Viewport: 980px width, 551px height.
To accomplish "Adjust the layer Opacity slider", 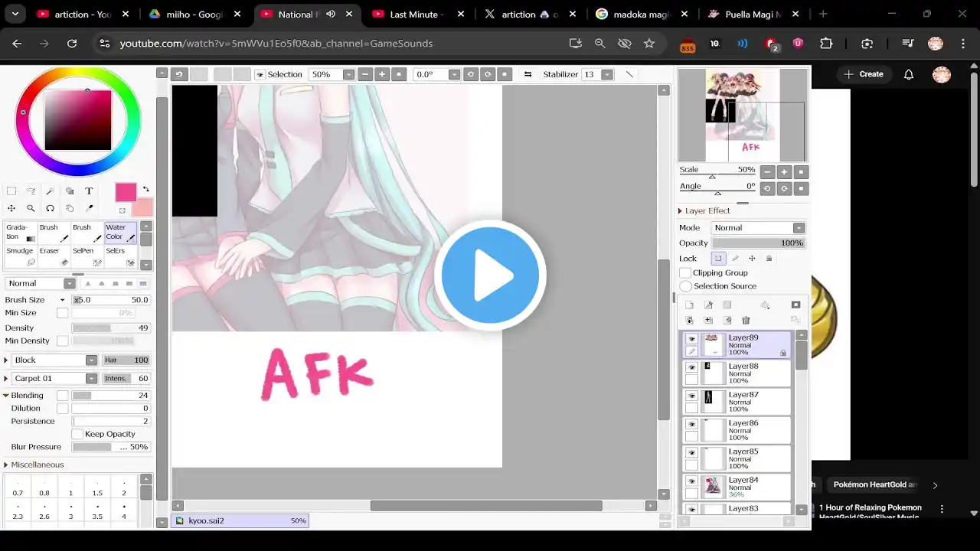I will pos(758,243).
